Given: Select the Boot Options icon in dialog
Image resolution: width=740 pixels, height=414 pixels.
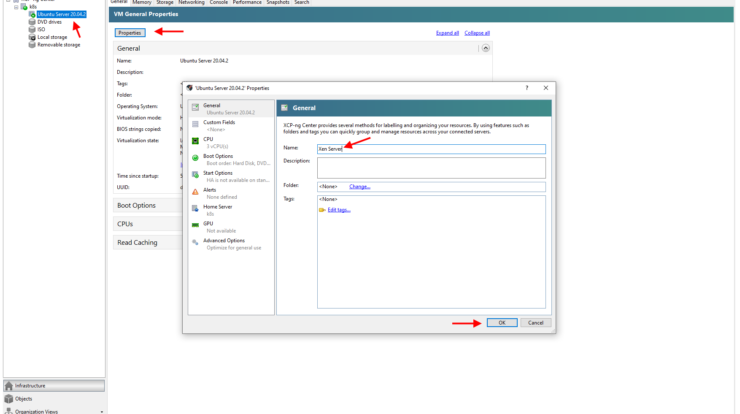Looking at the screenshot, I should pos(195,157).
